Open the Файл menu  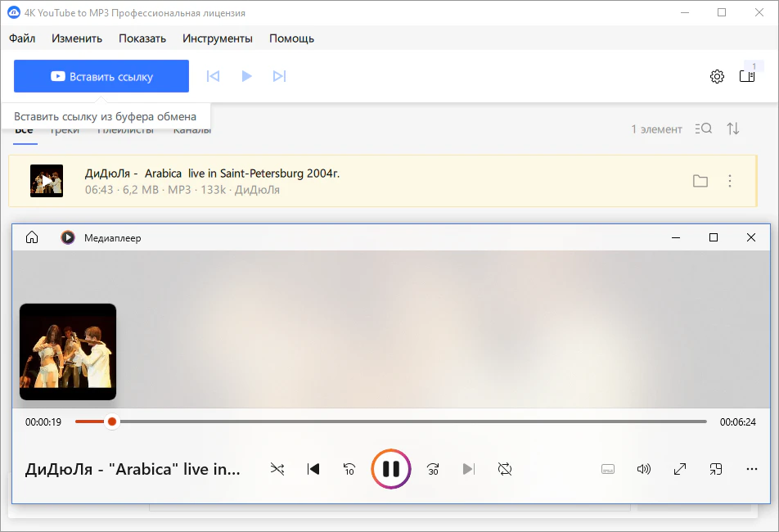[22, 38]
